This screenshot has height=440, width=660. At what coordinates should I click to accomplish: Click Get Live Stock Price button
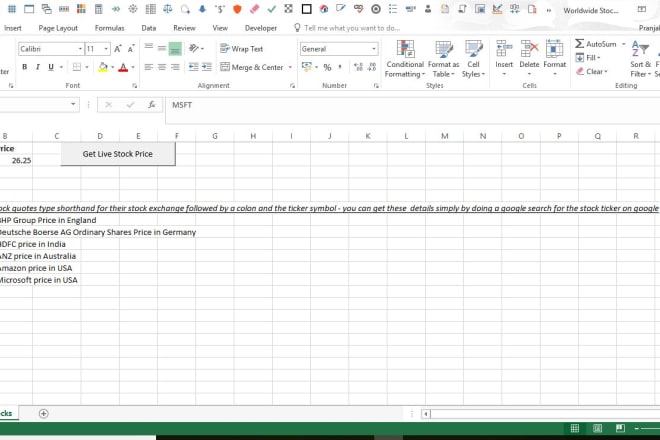(118, 154)
